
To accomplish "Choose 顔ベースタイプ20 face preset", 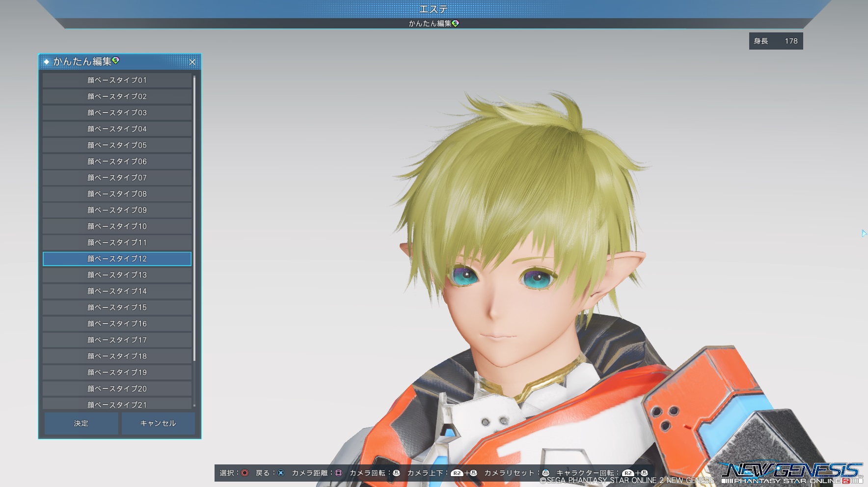I will (117, 389).
